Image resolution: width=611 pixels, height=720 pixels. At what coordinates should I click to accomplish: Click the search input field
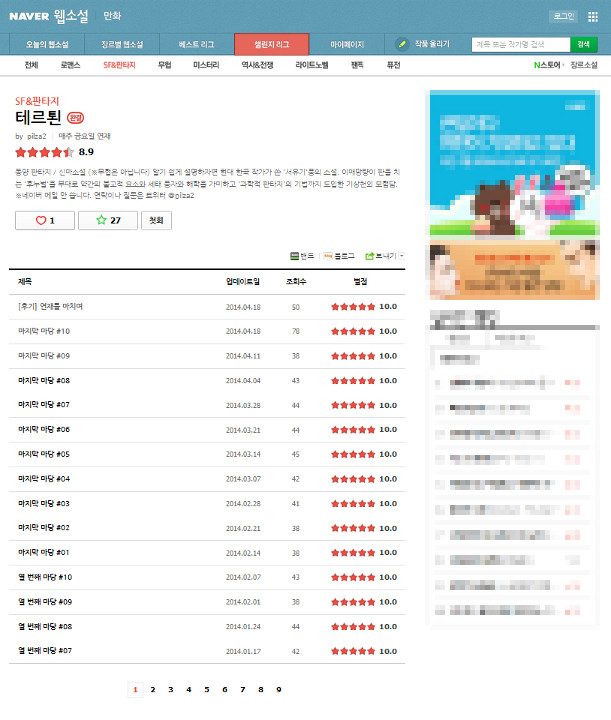pyautogui.click(x=519, y=45)
